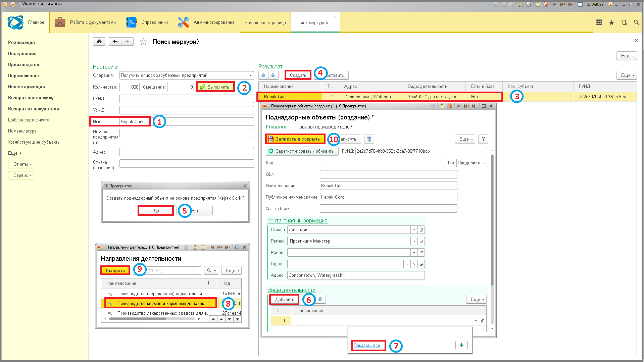644x362 pixels.
Task: Click Добавить in Виды деятельности
Action: click(x=284, y=299)
